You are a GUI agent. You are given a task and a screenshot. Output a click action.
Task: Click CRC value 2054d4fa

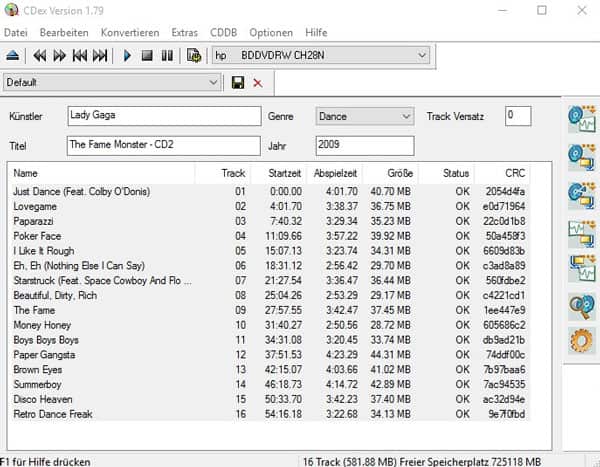505,191
